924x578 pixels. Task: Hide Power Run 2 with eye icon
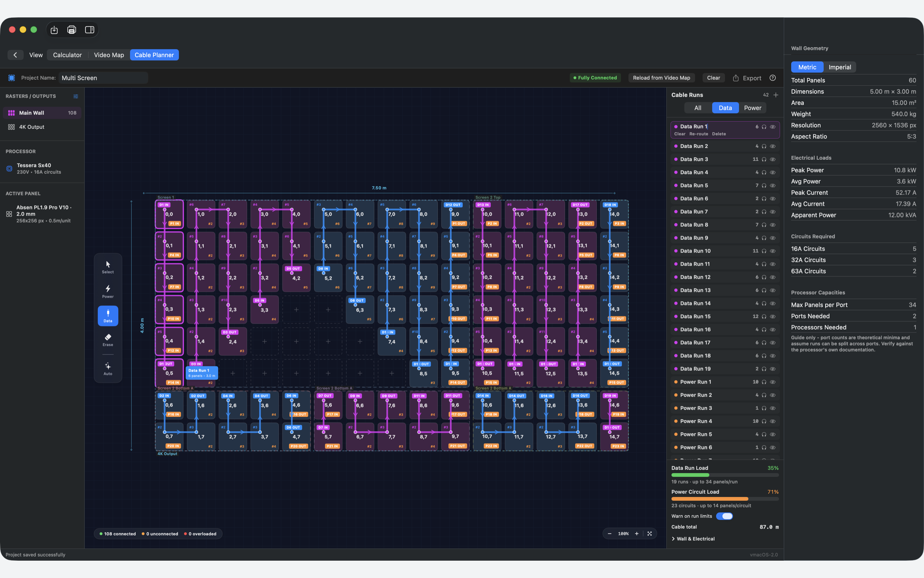(773, 395)
